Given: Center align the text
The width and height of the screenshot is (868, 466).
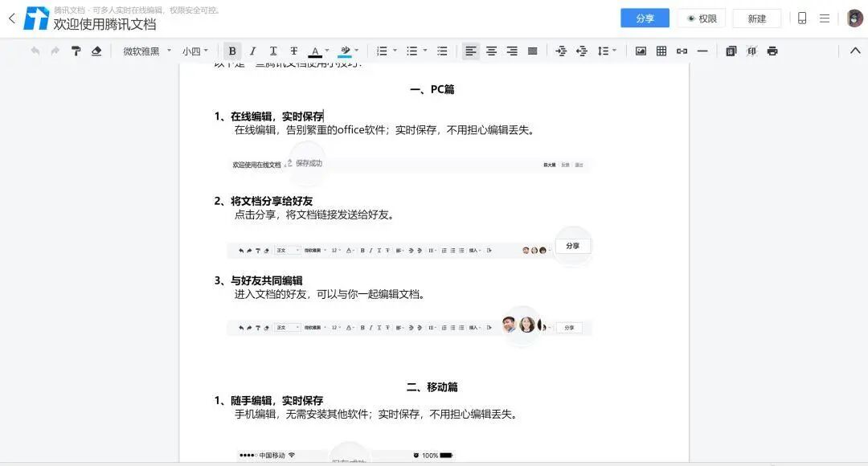Looking at the screenshot, I should click(491, 51).
